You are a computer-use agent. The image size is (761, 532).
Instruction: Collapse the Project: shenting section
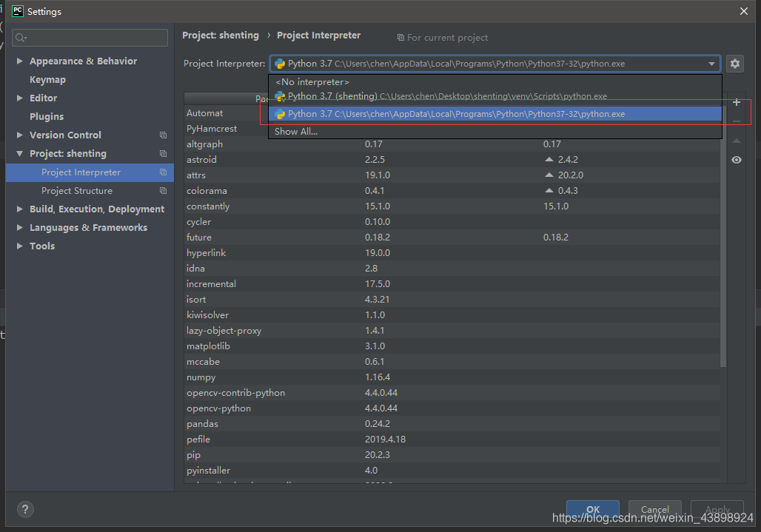coord(20,154)
